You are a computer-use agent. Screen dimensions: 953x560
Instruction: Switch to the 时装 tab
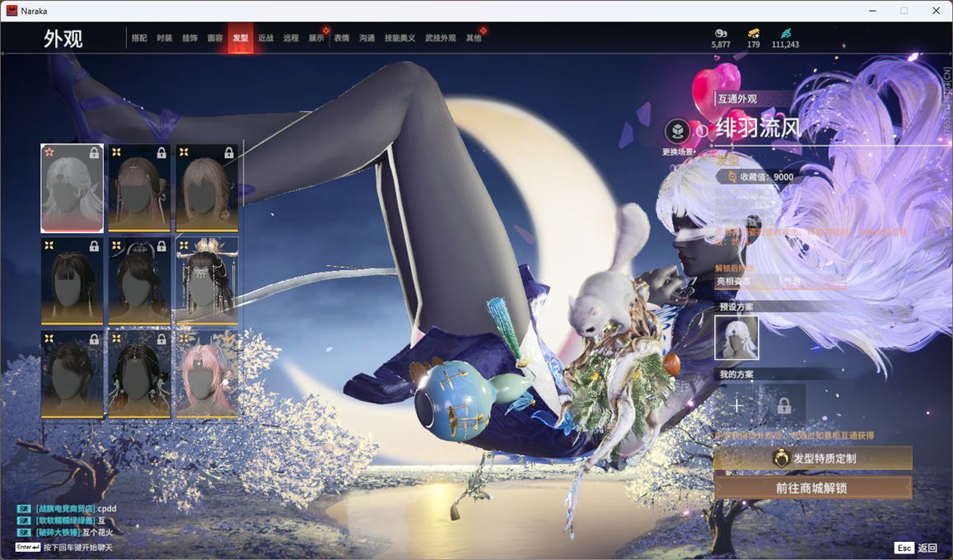point(165,39)
